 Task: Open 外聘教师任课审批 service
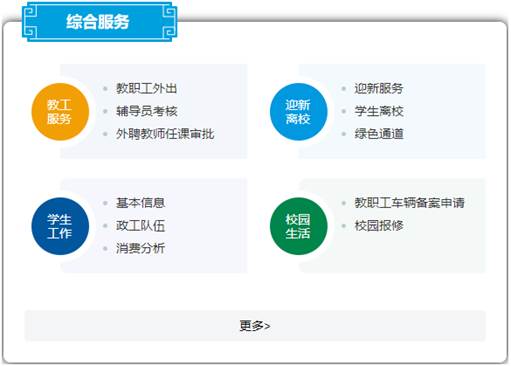click(x=165, y=134)
